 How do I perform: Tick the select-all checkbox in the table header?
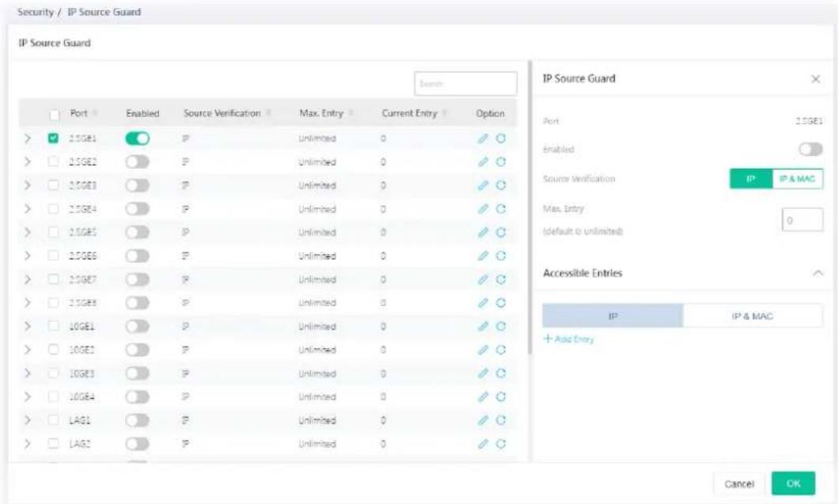click(x=54, y=115)
